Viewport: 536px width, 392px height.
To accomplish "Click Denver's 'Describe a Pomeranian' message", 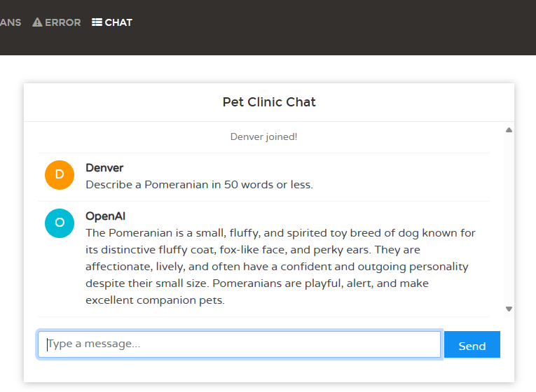I will (x=199, y=185).
